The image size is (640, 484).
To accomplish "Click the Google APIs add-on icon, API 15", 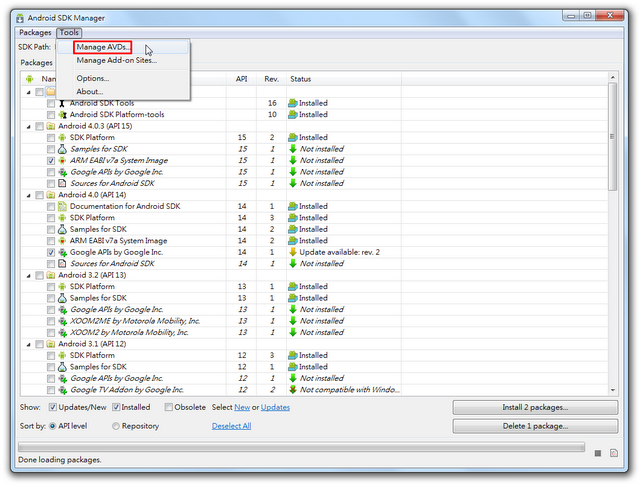I will click(x=62, y=172).
